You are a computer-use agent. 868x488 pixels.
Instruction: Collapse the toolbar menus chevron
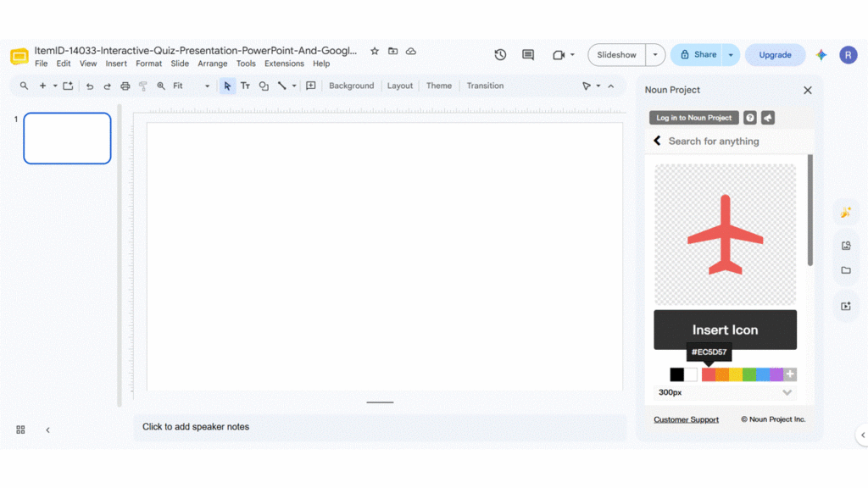pyautogui.click(x=611, y=86)
